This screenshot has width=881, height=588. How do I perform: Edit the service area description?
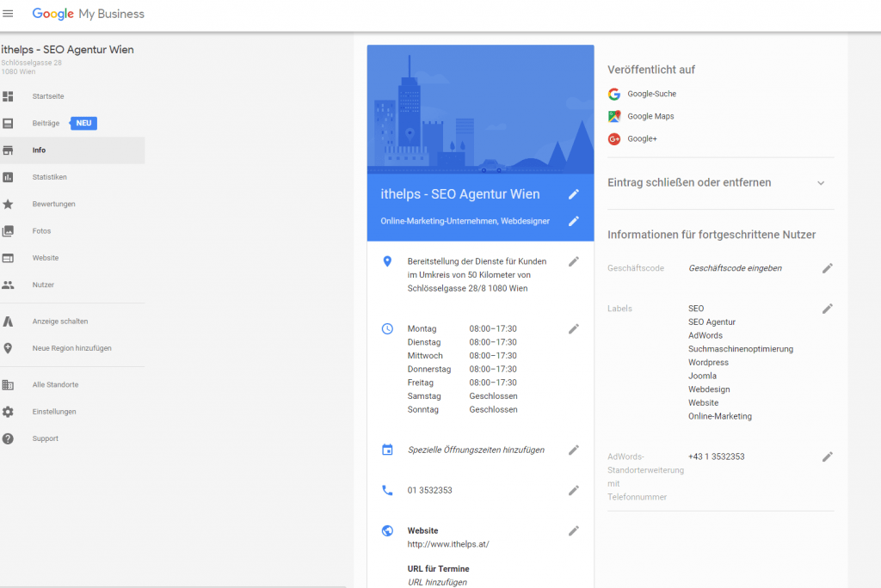574,261
